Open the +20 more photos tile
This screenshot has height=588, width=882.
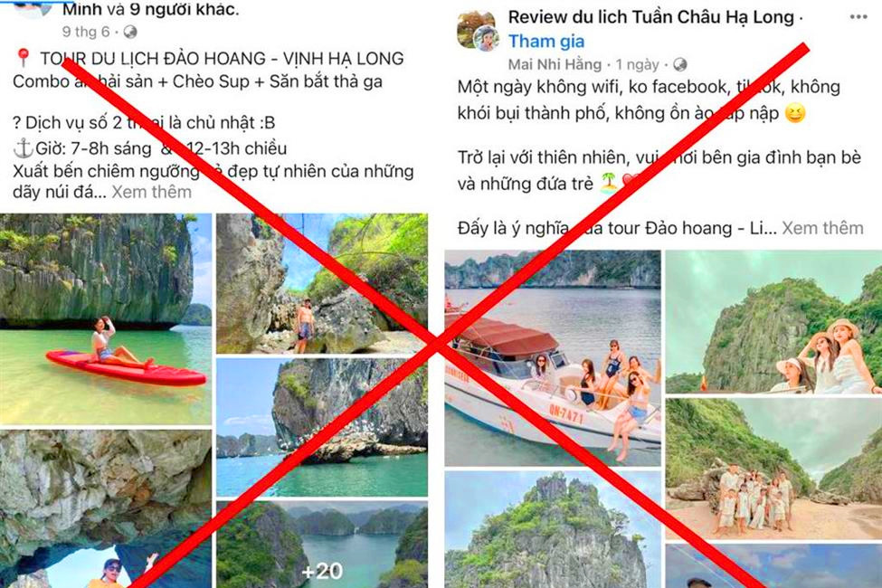point(322,545)
